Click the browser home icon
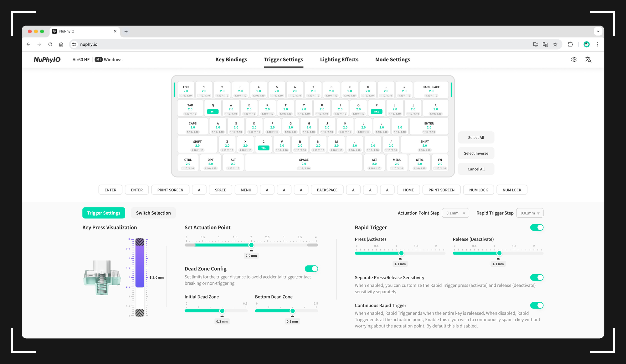This screenshot has height=364, width=626. pos(61,44)
